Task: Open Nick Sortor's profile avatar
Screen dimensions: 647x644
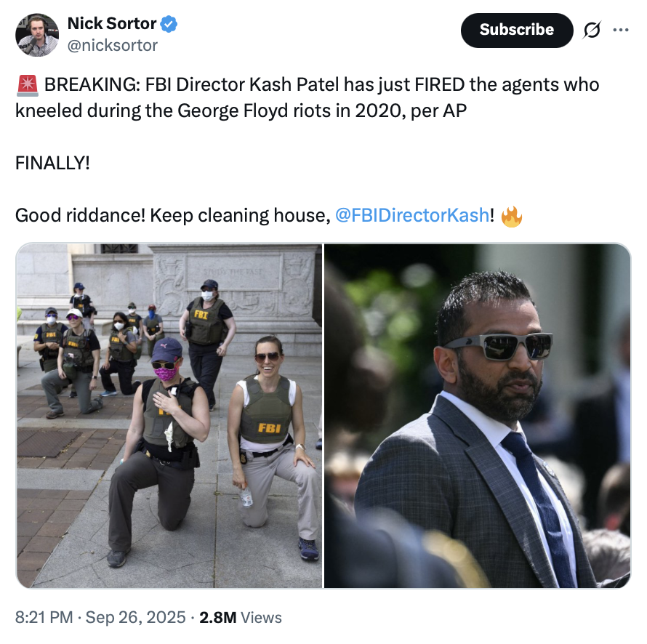Action: click(36, 34)
